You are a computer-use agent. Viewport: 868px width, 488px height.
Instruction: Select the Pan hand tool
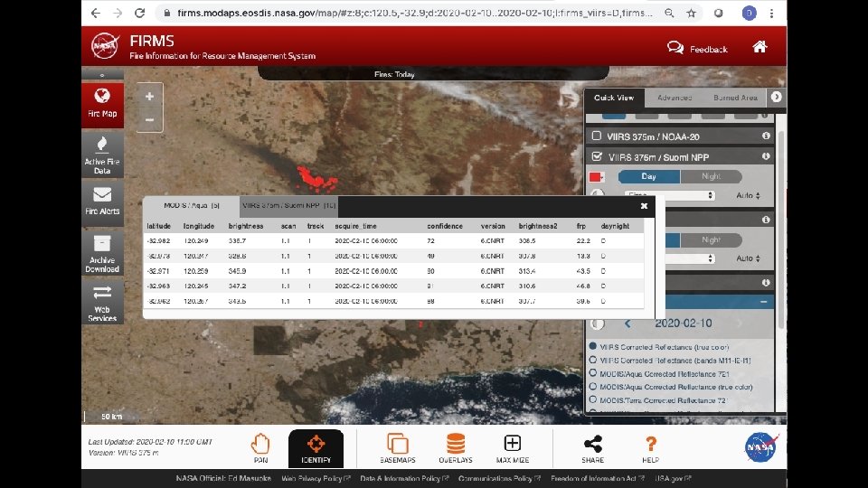pos(260,448)
